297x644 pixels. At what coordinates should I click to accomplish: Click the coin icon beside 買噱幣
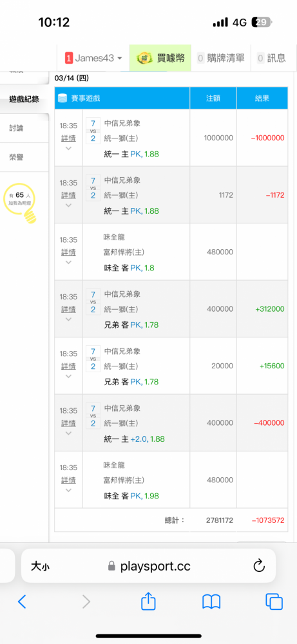click(x=144, y=59)
